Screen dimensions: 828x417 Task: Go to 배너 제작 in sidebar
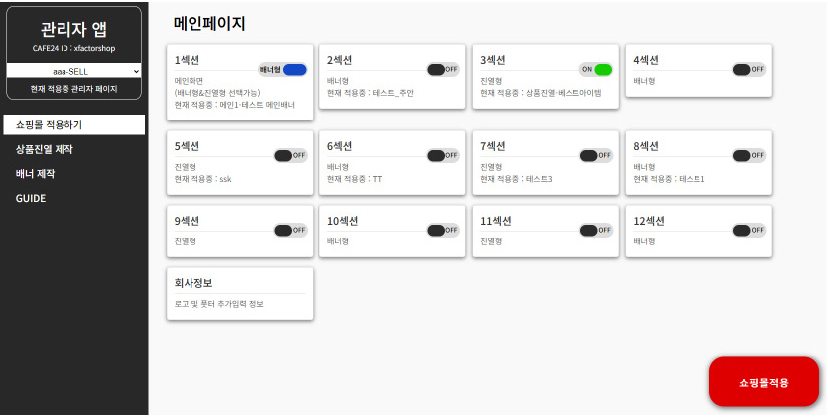pos(36,174)
